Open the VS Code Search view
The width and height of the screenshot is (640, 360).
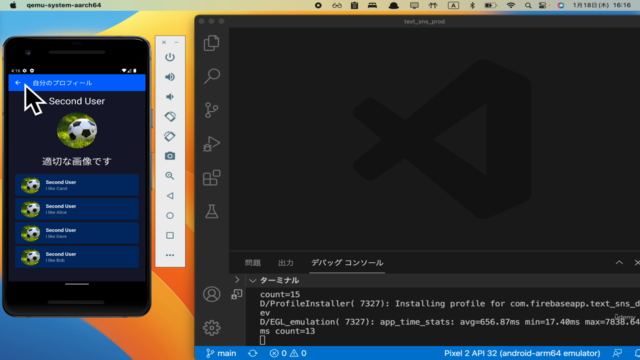211,76
